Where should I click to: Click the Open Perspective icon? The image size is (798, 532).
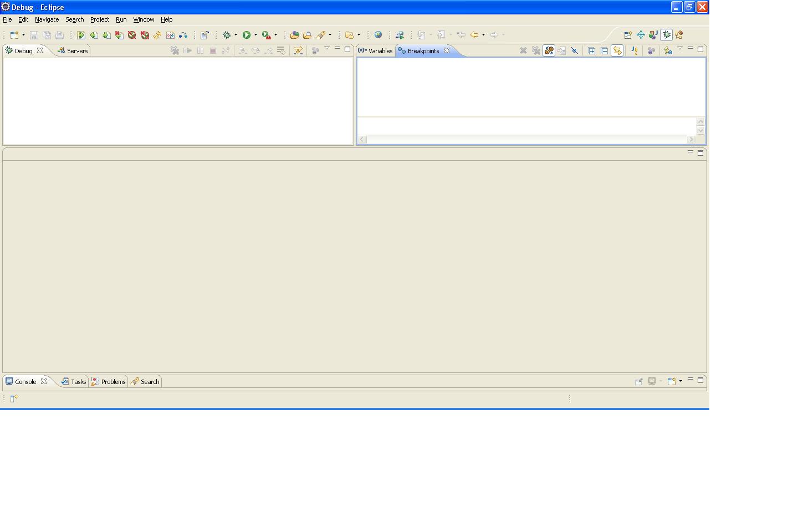tap(628, 35)
